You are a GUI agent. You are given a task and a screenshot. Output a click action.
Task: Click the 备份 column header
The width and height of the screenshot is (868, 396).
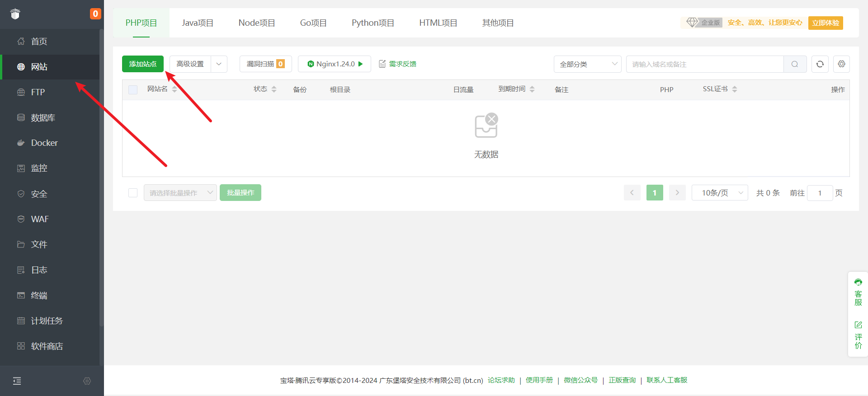click(x=300, y=90)
